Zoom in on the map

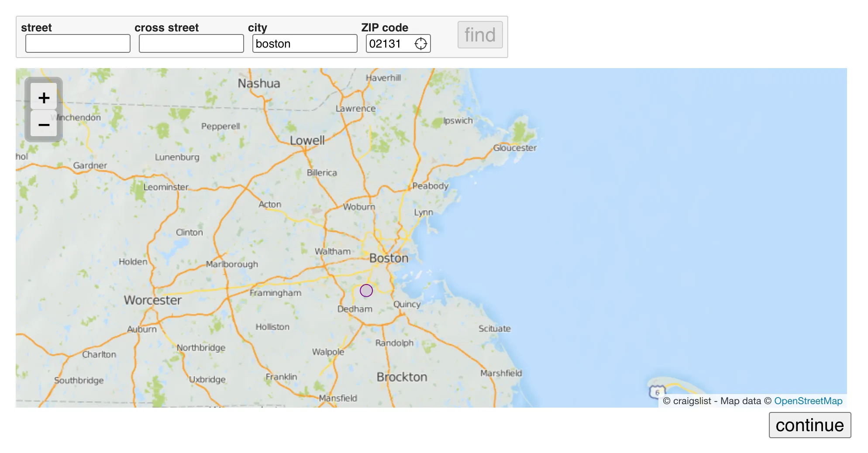44,97
